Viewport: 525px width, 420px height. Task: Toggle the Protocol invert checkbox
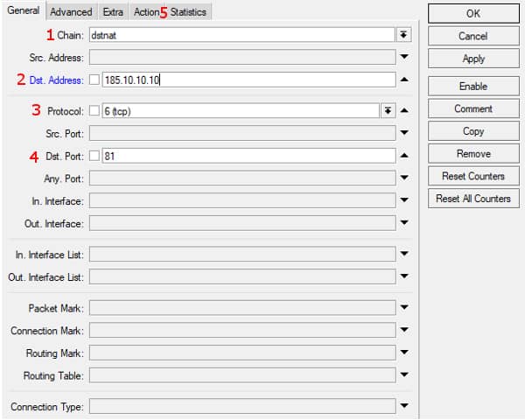(94, 110)
